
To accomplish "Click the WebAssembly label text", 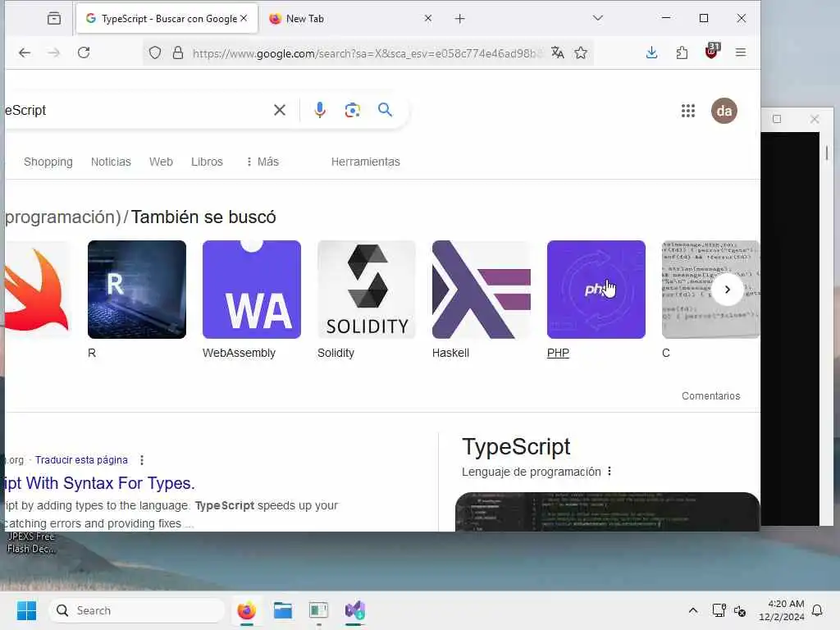I will [239, 353].
